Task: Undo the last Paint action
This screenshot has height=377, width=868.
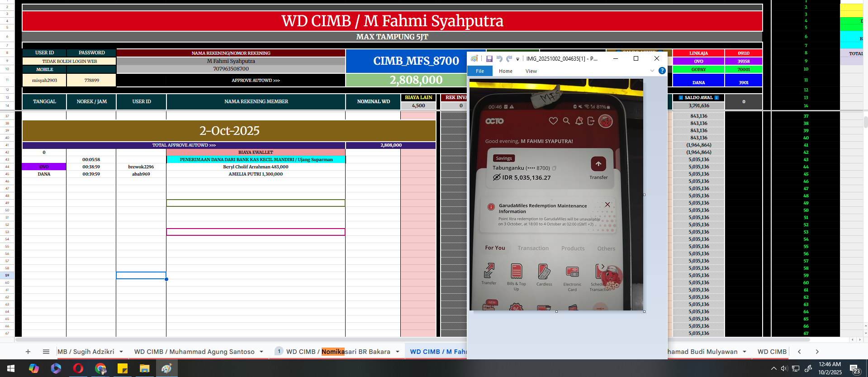Action: pos(499,59)
